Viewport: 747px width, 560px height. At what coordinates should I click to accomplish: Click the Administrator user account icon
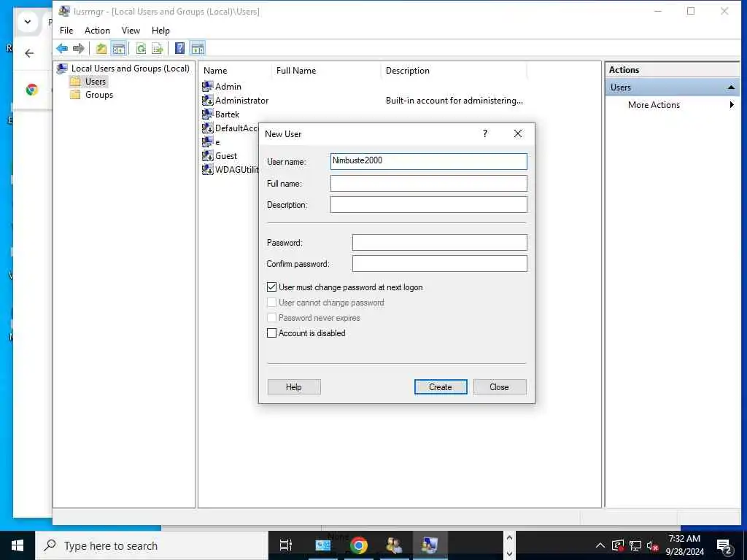207,100
